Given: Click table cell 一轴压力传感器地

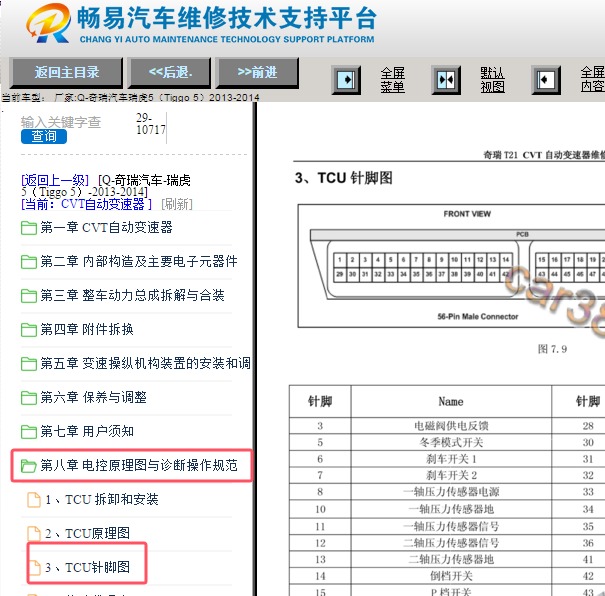Looking at the screenshot, I should (451, 509).
